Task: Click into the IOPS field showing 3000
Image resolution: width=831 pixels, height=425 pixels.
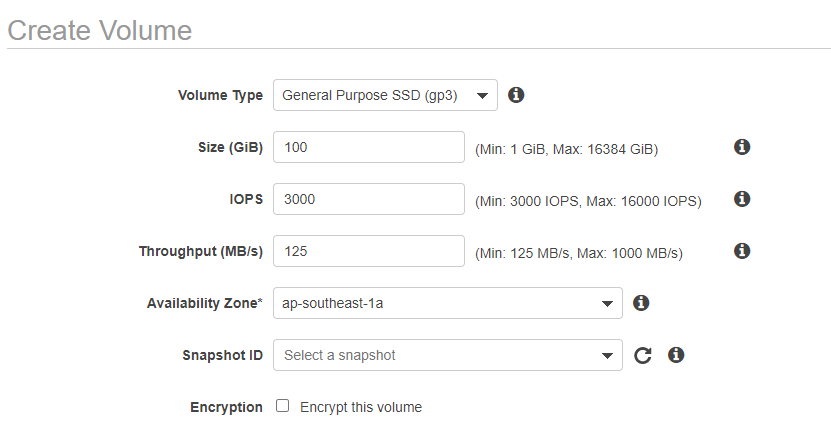Action: pos(369,199)
